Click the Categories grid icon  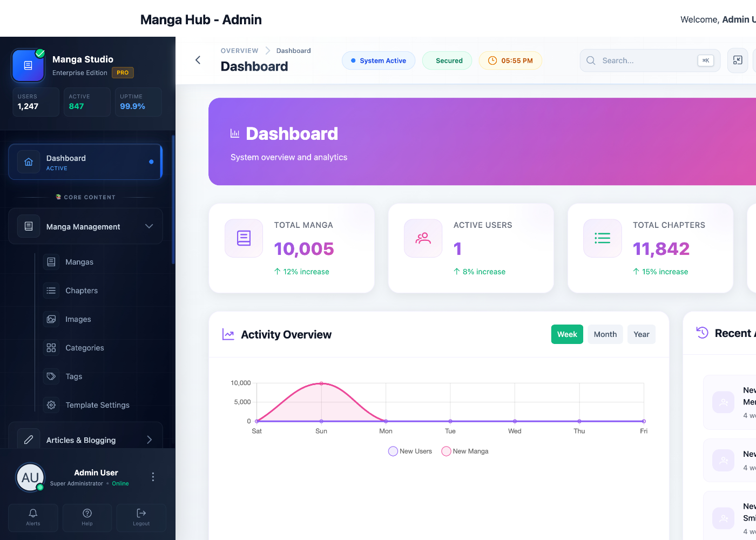[51, 348]
